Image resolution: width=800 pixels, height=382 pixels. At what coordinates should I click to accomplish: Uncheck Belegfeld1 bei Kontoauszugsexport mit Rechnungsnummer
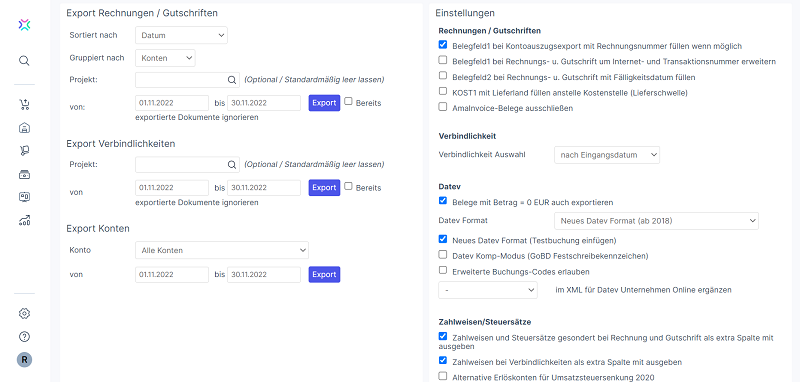pos(443,45)
